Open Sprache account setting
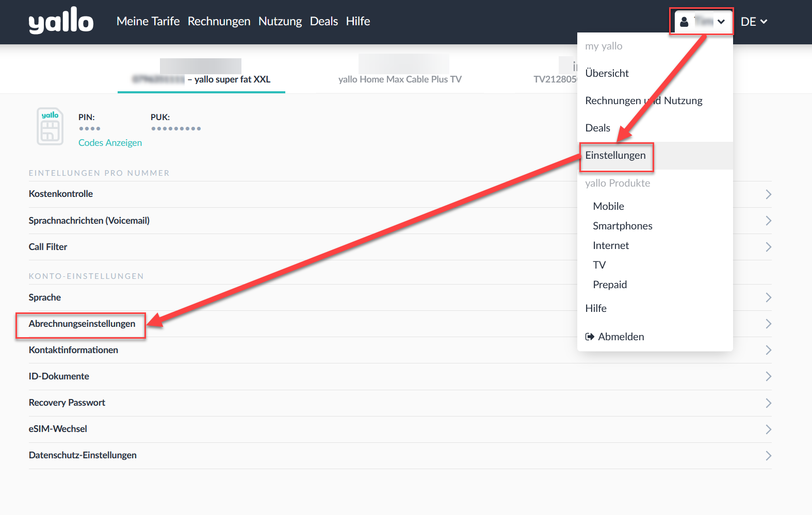 (400, 297)
